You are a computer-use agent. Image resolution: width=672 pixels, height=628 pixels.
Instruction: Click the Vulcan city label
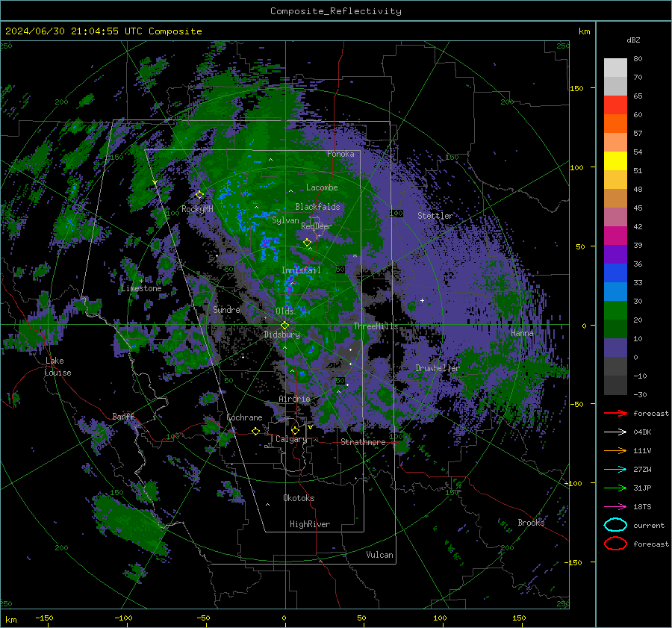pos(380,555)
